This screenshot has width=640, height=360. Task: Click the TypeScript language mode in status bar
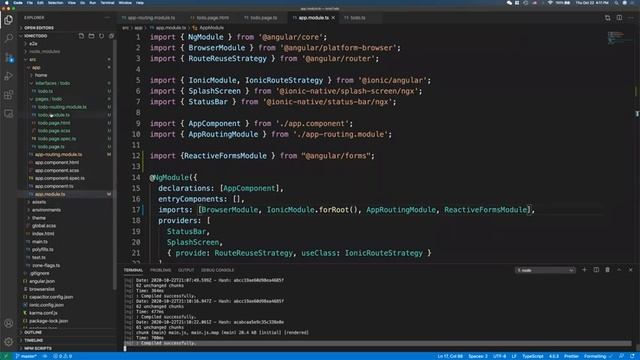pyautogui.click(x=532, y=356)
